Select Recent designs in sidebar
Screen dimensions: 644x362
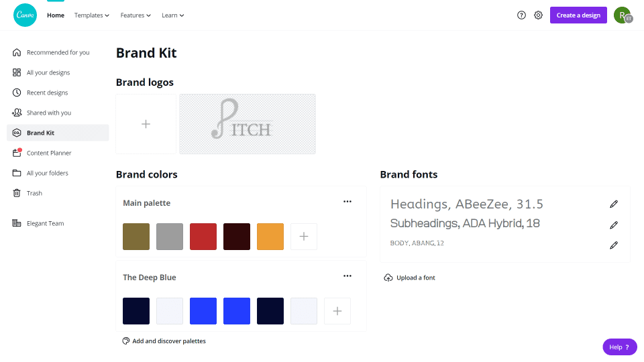47,93
